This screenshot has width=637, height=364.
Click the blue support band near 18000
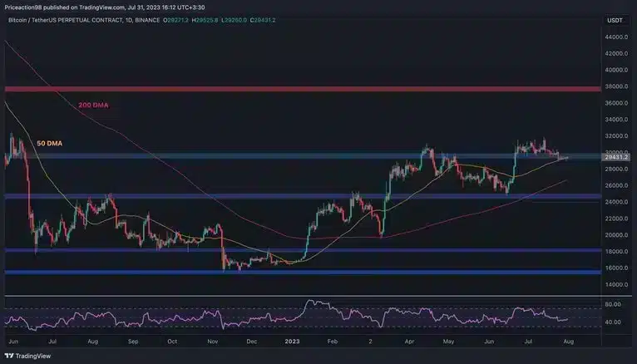click(299, 250)
